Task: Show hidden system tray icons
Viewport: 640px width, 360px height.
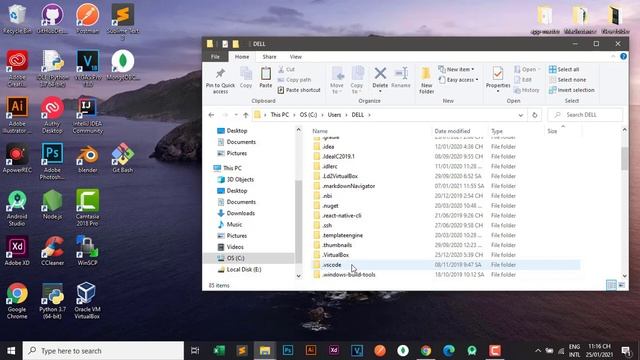Action: [538, 350]
